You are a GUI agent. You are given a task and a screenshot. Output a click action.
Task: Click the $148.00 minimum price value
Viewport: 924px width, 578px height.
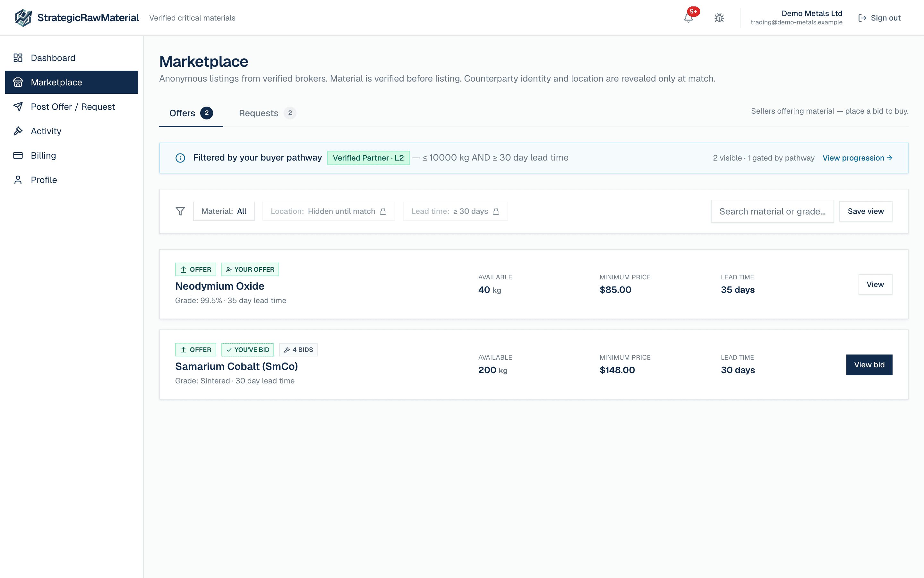617,370
